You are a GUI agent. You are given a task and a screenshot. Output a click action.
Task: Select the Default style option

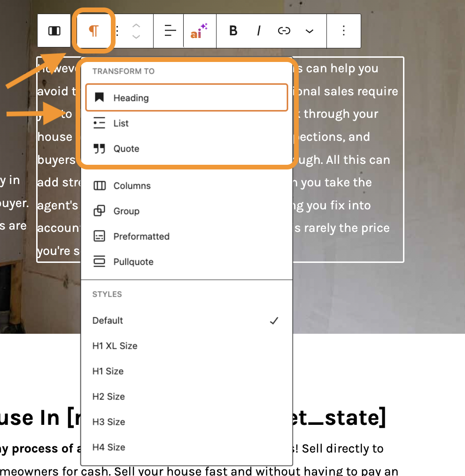(x=108, y=321)
